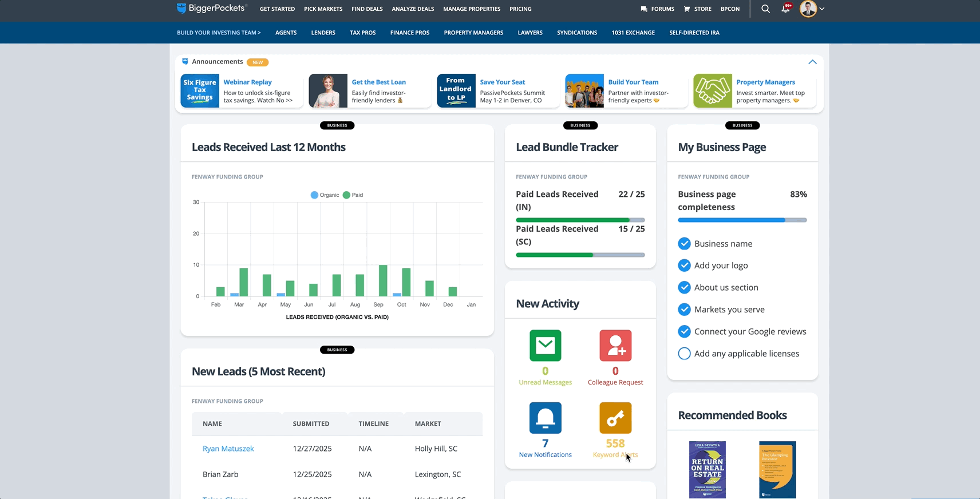This screenshot has width=980, height=499.
Task: Open the profile avatar dropdown
Action: click(811, 9)
